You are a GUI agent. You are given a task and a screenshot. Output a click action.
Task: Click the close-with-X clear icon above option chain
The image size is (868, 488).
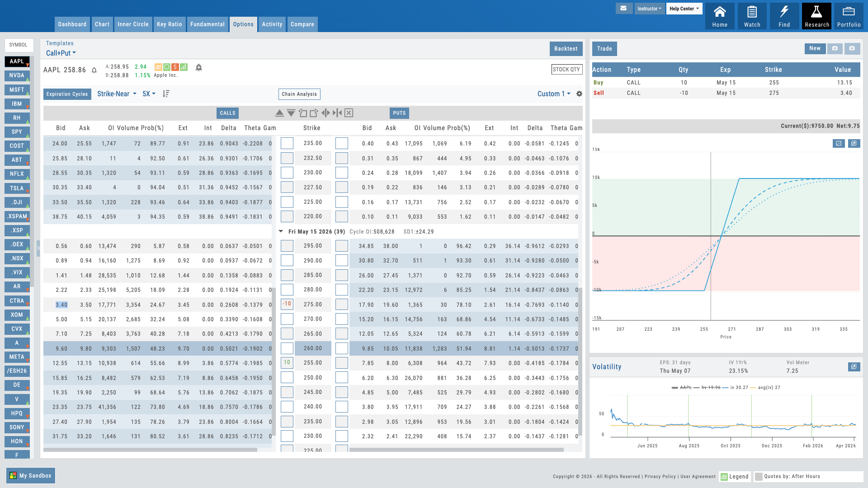point(349,113)
